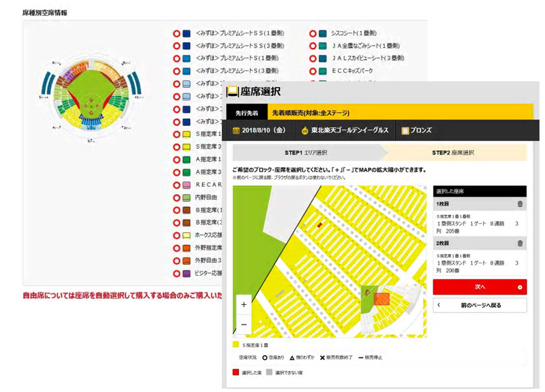Click 前のページへ戻る button
Viewport: 545px width, 392px height.
[x=480, y=305]
